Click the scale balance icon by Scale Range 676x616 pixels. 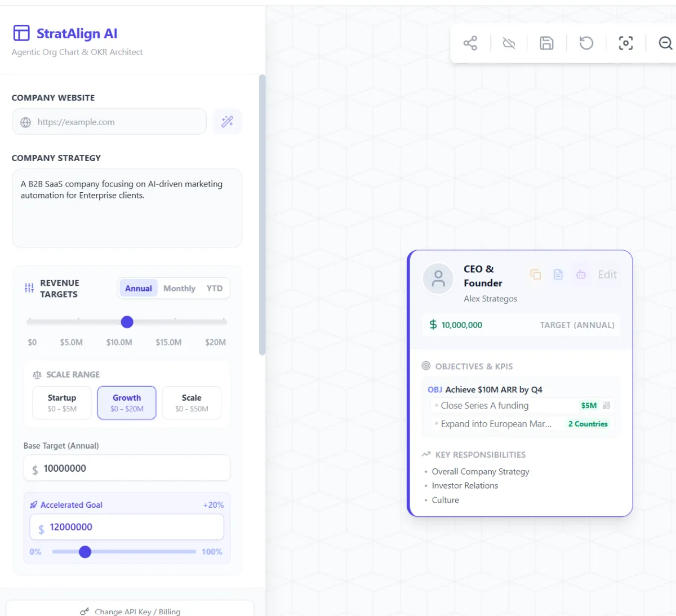point(37,375)
